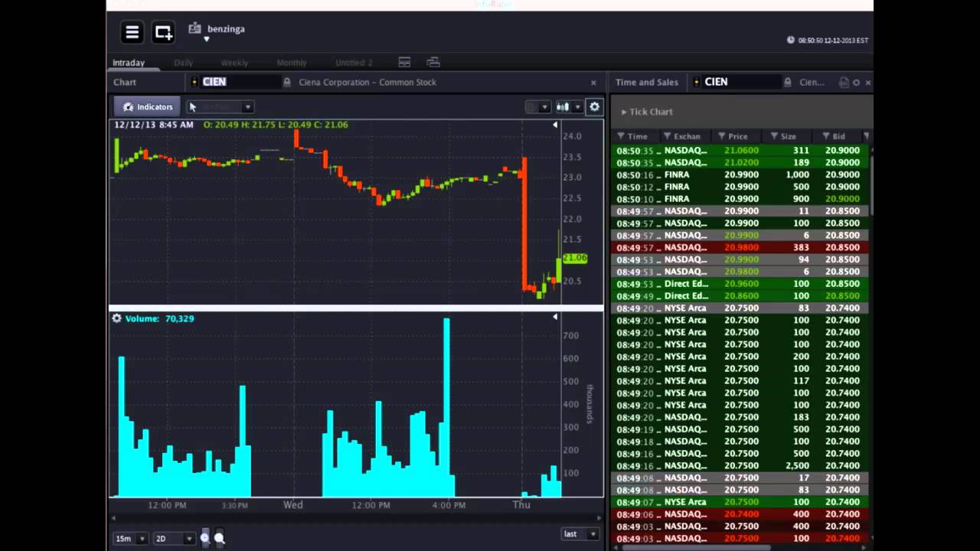Screen dimensions: 980x551
Task: Click the zoom in magnifier
Action: point(204,538)
